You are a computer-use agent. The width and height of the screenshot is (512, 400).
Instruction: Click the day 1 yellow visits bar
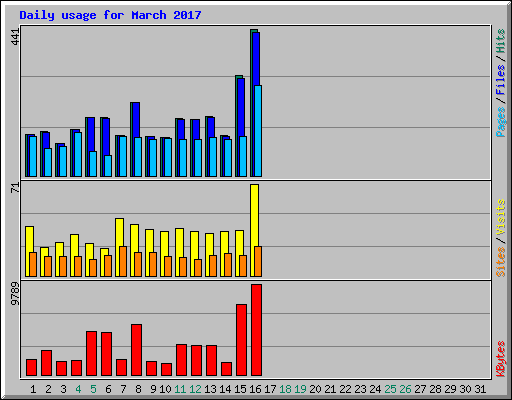29,239
